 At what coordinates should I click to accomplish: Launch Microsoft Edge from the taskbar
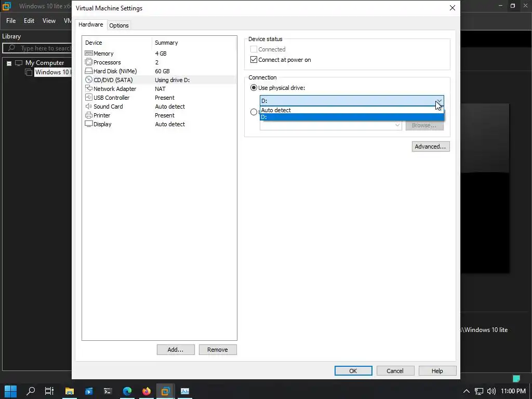pos(127,391)
